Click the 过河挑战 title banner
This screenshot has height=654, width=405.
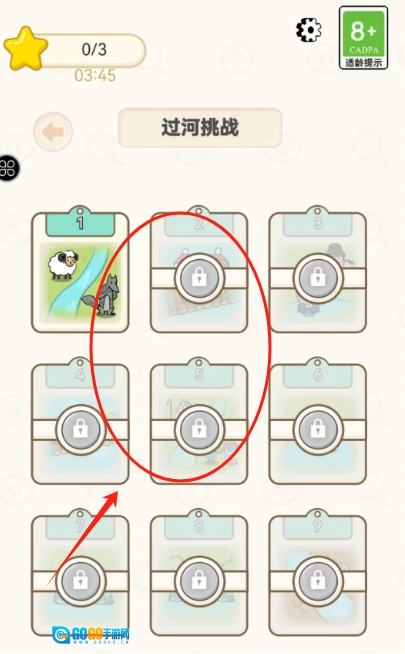click(200, 128)
